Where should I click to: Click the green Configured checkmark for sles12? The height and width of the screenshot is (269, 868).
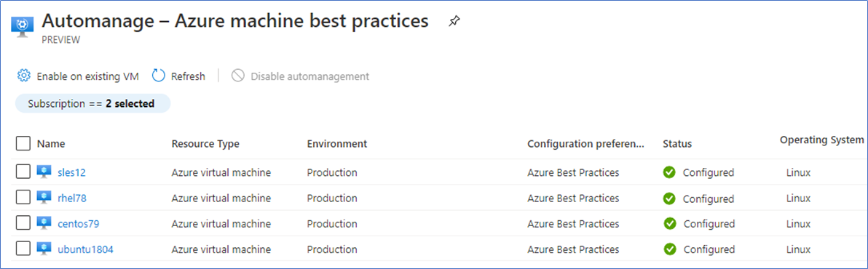click(x=669, y=172)
